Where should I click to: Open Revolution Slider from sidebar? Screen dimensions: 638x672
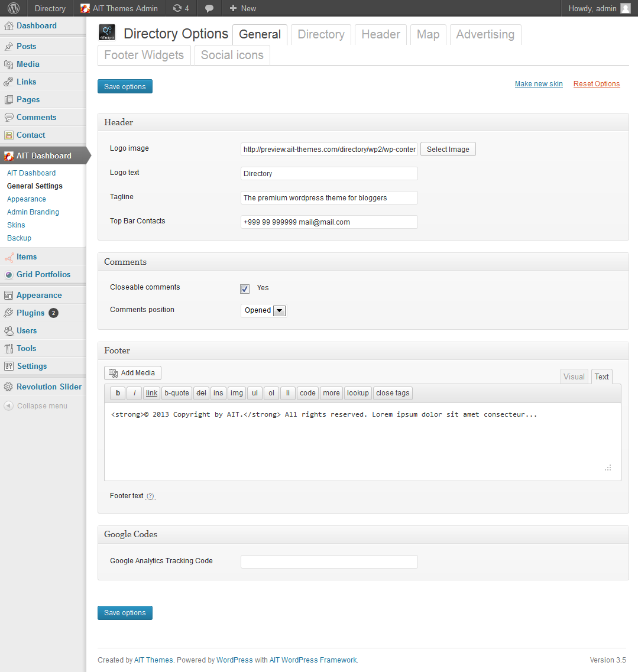point(49,387)
